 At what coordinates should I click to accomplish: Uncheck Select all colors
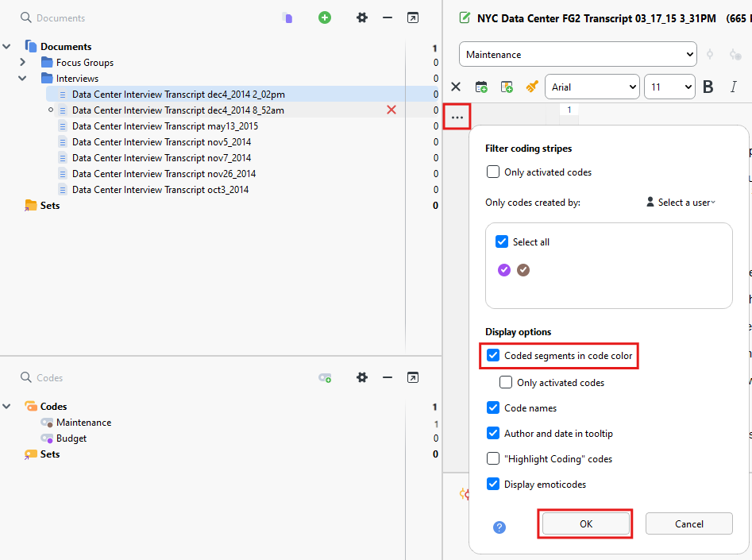502,241
